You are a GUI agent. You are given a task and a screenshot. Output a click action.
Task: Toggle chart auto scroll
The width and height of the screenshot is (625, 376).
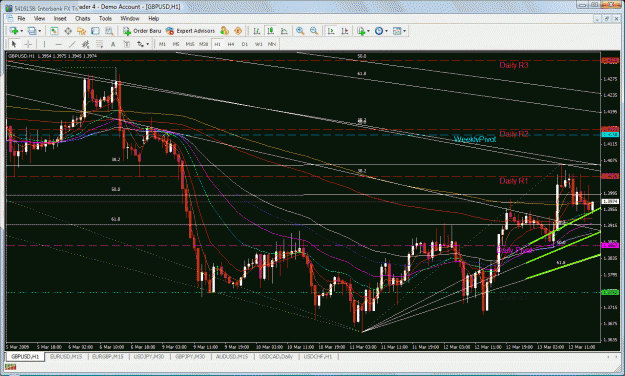click(331, 31)
